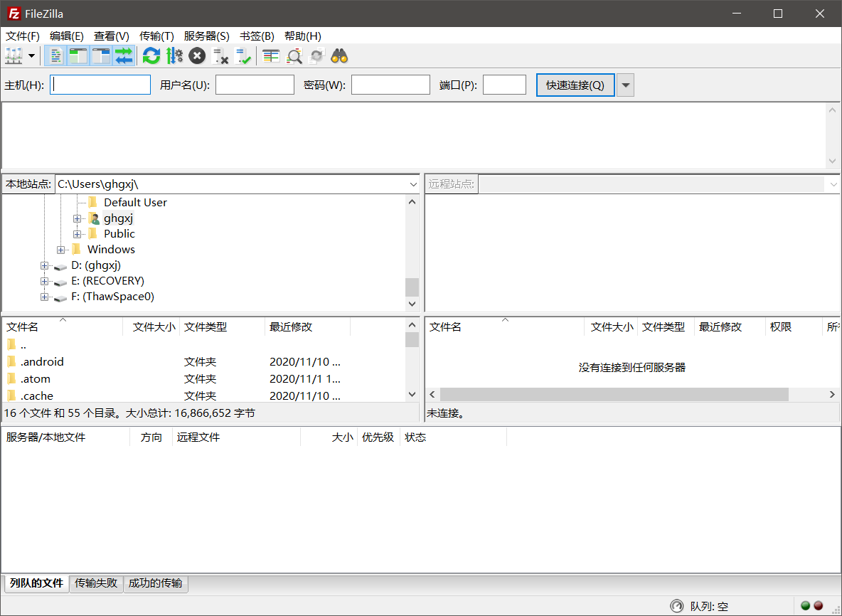
Task: Click remote list horizontal scrollbar thumb
Action: click(x=614, y=394)
